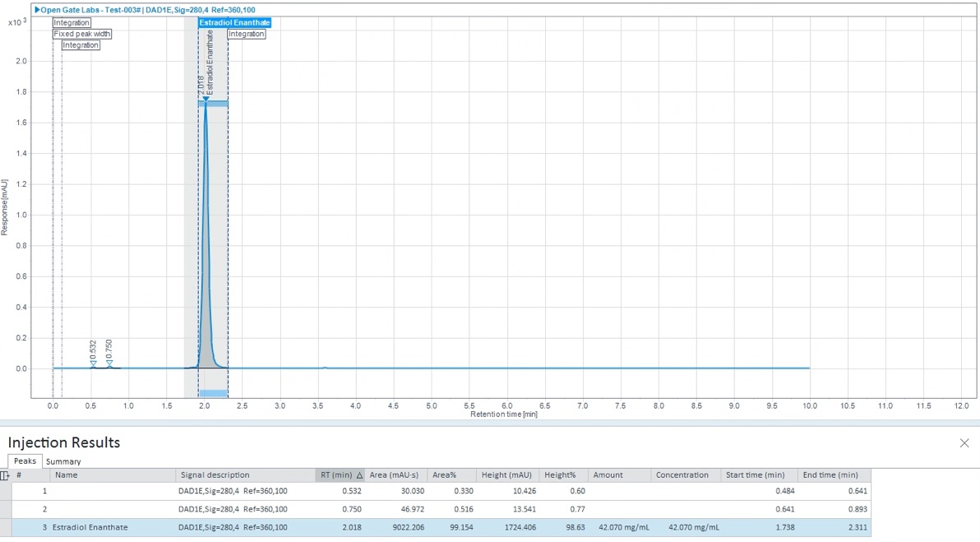Select the peak marker at 0.750 minutes

pyautogui.click(x=109, y=364)
